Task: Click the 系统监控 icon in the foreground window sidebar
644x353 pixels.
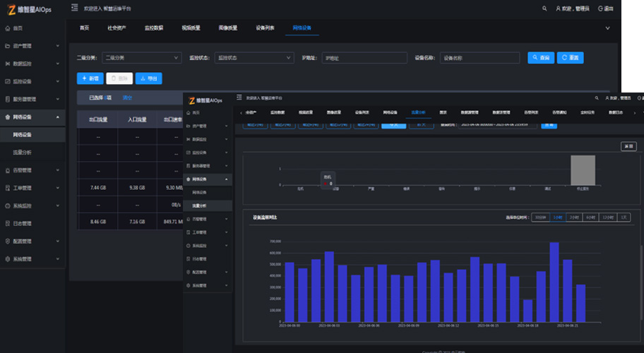Action: [x=189, y=246]
